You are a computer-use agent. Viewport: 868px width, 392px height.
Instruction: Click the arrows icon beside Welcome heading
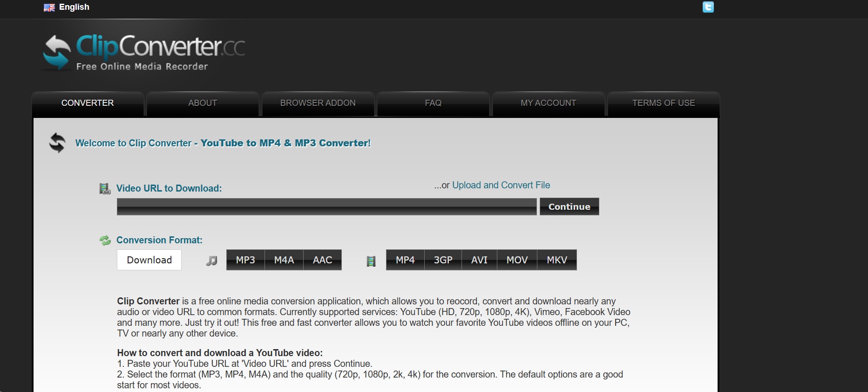[57, 143]
